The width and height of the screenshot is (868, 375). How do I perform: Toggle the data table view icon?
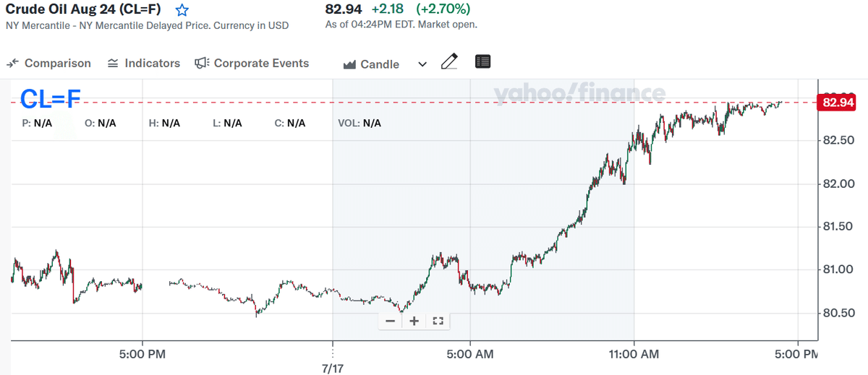tap(482, 62)
